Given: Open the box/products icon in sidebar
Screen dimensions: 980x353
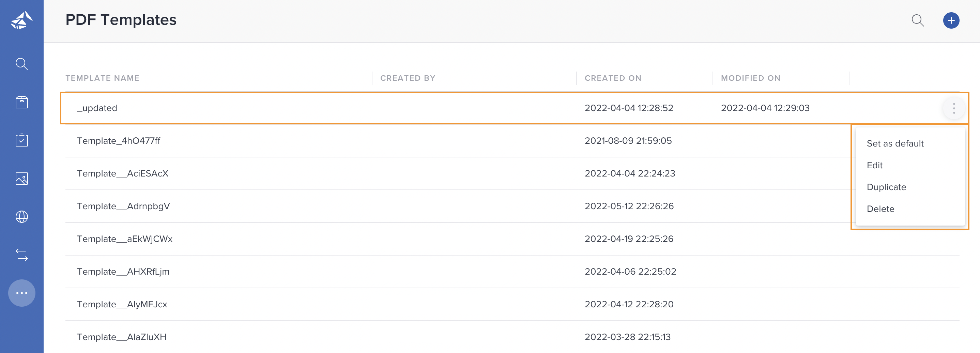Looking at the screenshot, I should point(22,102).
